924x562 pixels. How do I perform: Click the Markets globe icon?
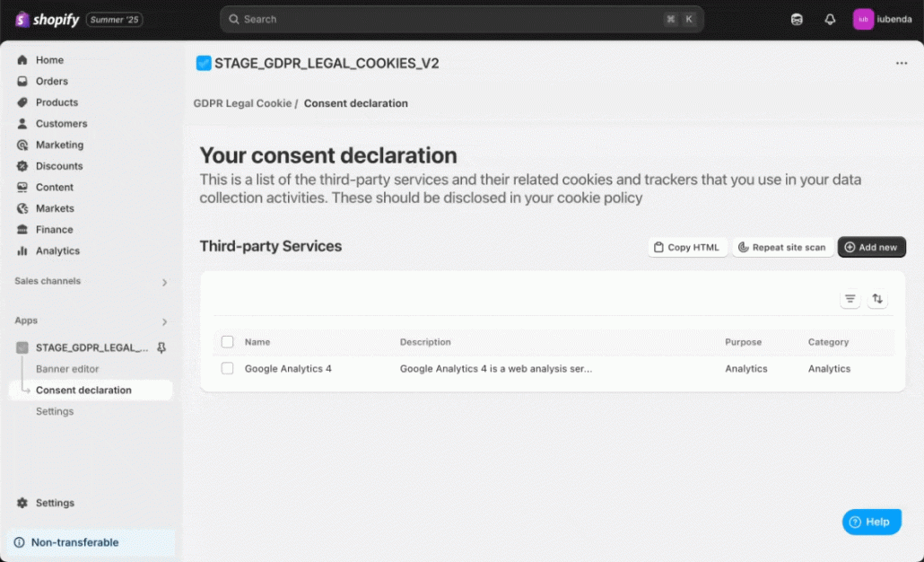(x=22, y=208)
